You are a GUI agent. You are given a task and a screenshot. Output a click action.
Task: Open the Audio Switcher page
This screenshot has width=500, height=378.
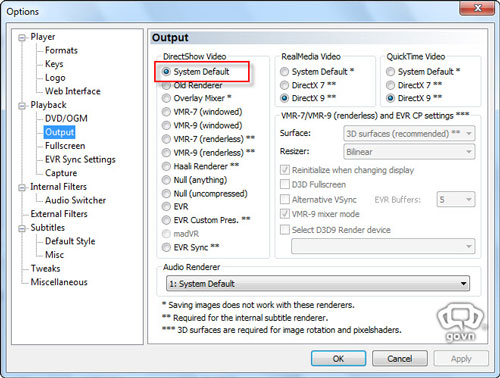(75, 200)
